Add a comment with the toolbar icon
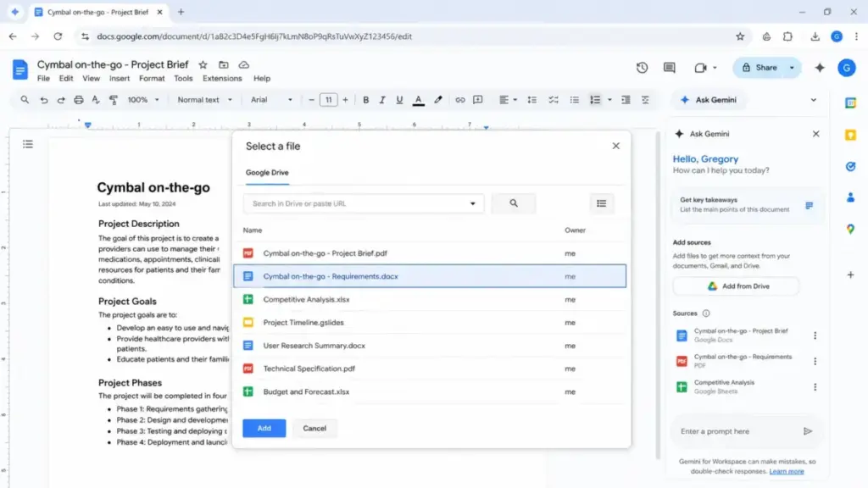The image size is (868, 488). pyautogui.click(x=478, y=100)
